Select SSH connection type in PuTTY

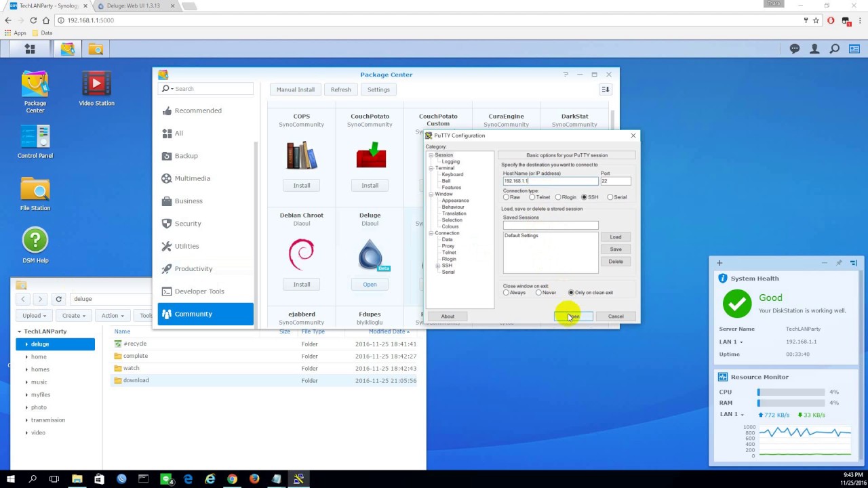pos(584,197)
